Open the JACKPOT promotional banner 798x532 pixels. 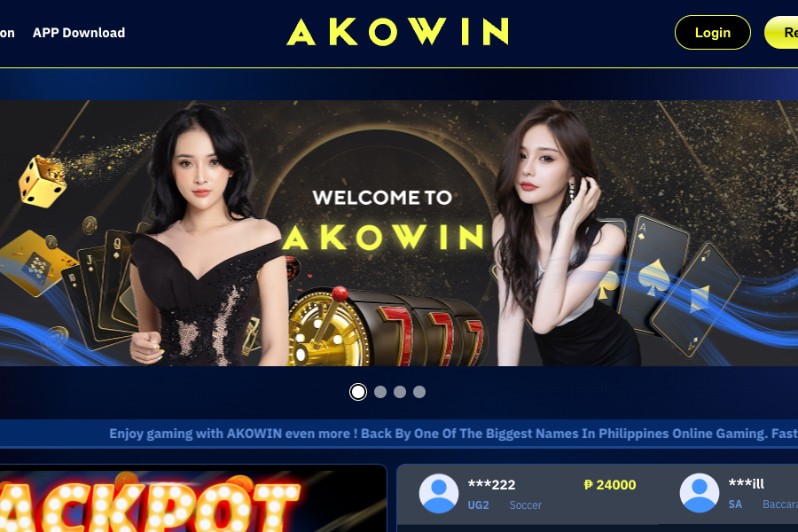(x=193, y=498)
